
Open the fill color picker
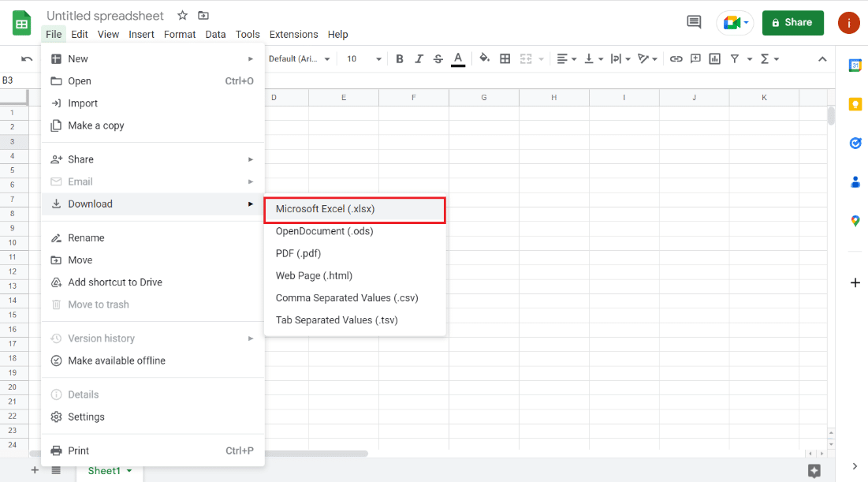pyautogui.click(x=484, y=58)
